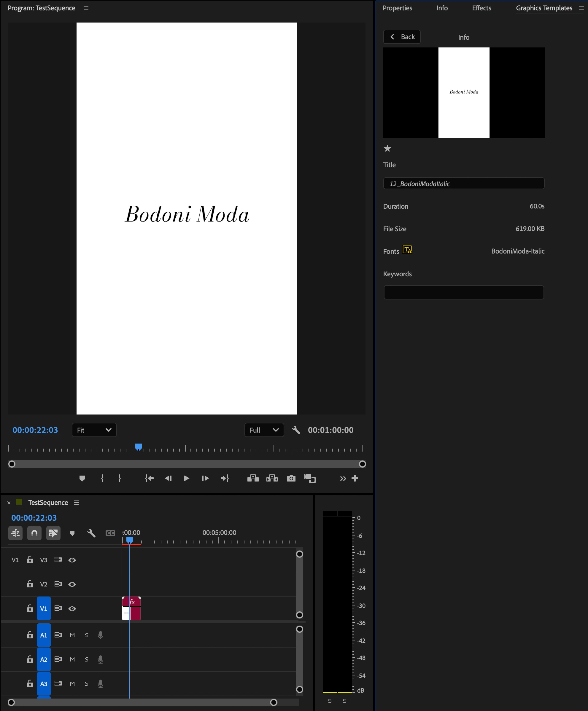Switch to the Properties tab
This screenshot has width=588, height=711.
click(x=397, y=8)
